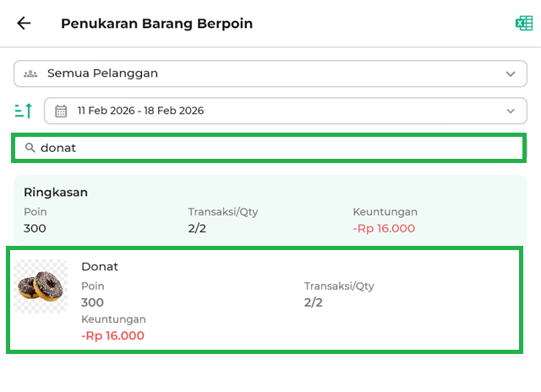The width and height of the screenshot is (541, 392).
Task: Click the summary Transaksi/Qty 2/2 value
Action: (197, 228)
